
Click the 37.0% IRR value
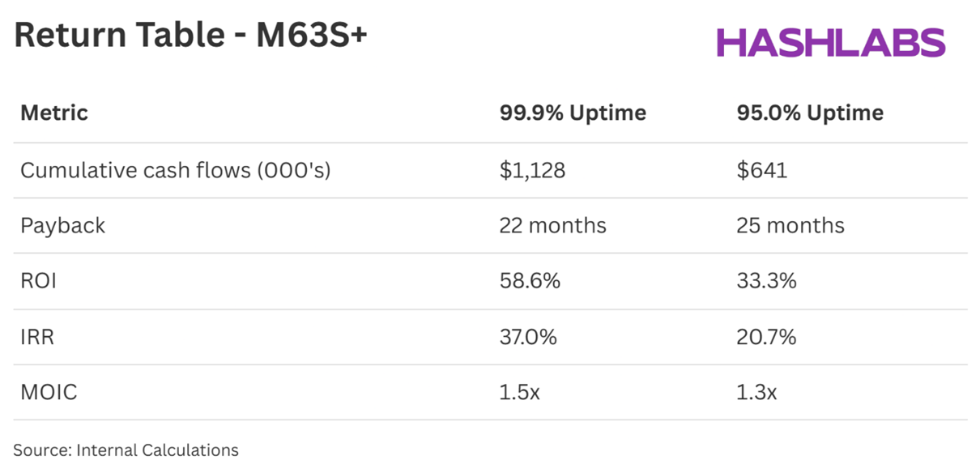coord(528,337)
